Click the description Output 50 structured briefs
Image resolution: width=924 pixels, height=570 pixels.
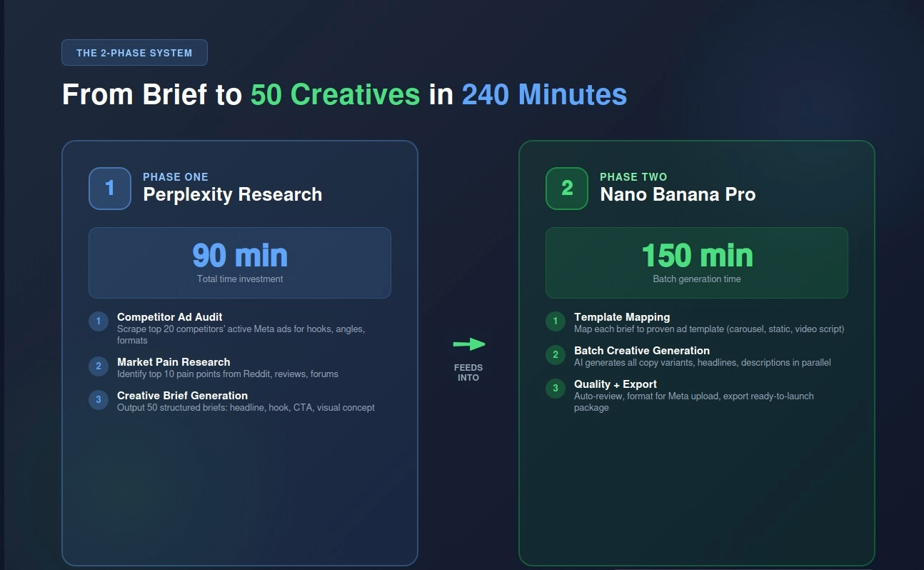[246, 408]
